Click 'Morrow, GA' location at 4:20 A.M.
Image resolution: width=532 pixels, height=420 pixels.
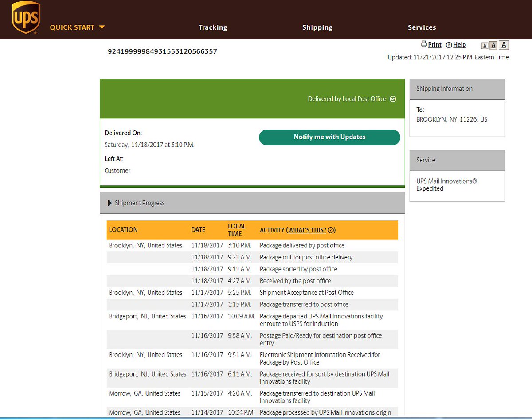tap(145, 393)
